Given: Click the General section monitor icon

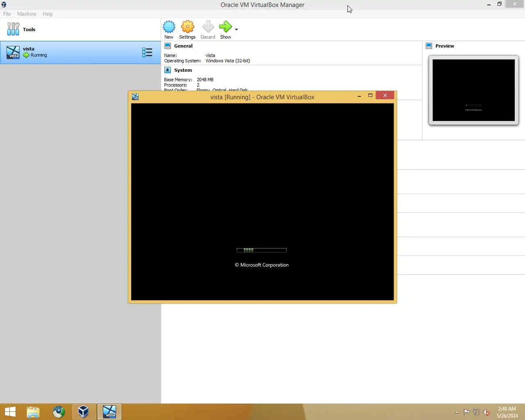Looking at the screenshot, I should click(x=167, y=46).
